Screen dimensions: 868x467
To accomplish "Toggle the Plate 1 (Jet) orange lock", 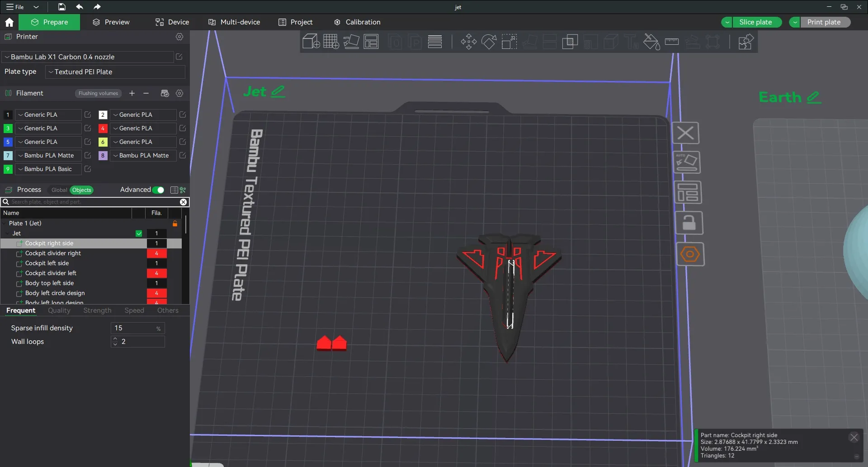I will [x=175, y=224].
